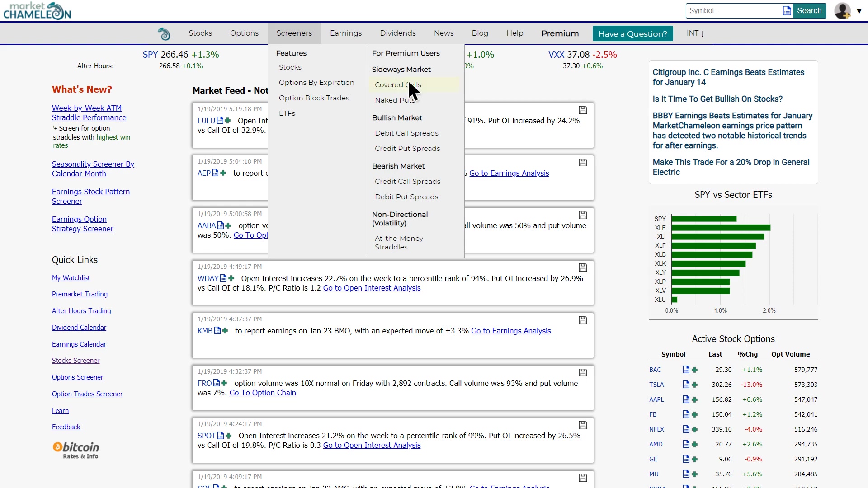The image size is (868, 488).
Task: Expand the account dropdown arrow
Action: pyautogui.click(x=859, y=11)
